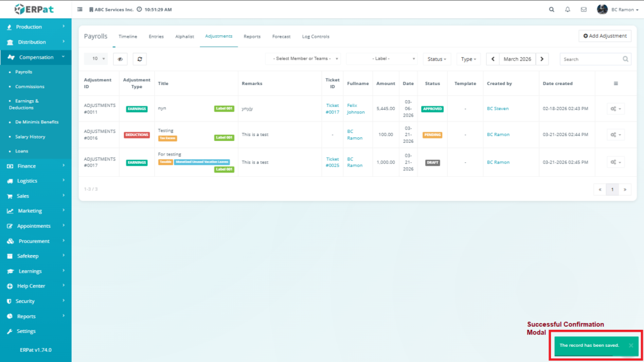This screenshot has height=362, width=644.
Task: Toggle the sidebar hamburger menu icon
Action: point(79,9)
